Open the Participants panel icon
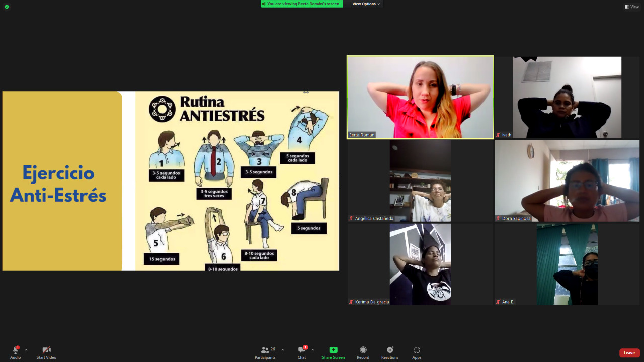 [265, 350]
